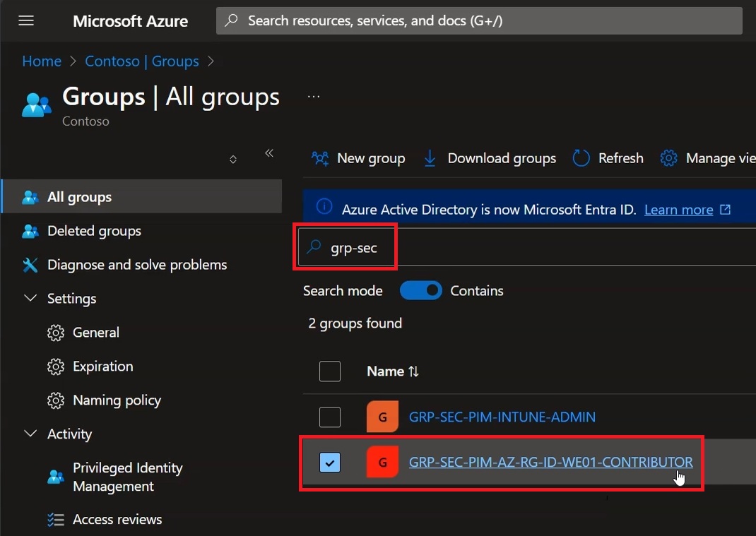Open Manage view gear icon
This screenshot has width=756, height=536.
click(x=668, y=158)
